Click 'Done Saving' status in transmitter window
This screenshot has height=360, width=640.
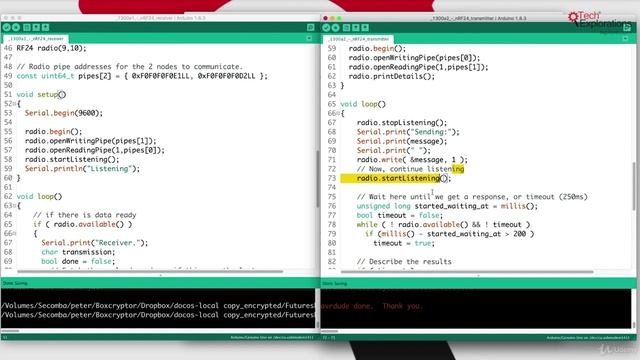tap(335, 283)
